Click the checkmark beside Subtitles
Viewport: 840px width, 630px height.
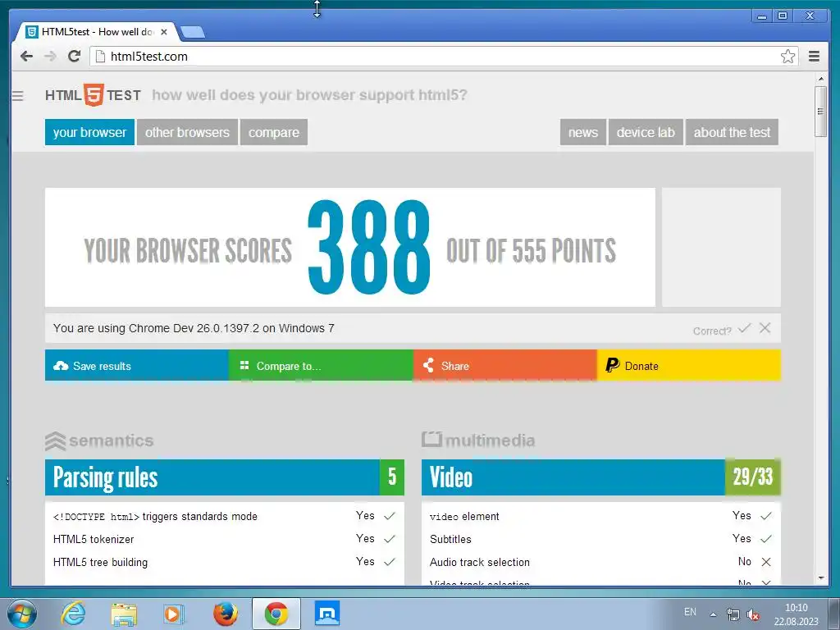click(x=766, y=539)
